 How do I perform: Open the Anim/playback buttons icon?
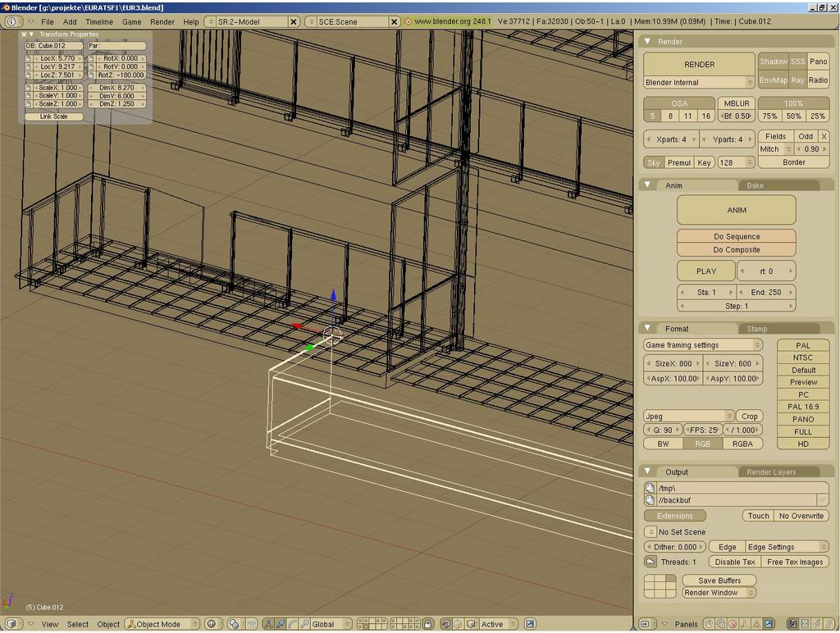click(804, 624)
